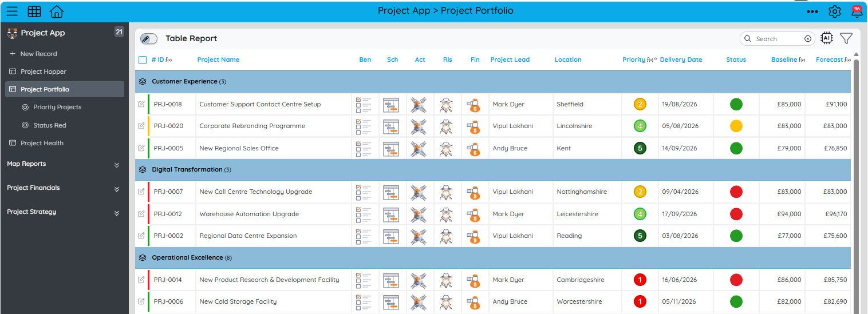Click the sidebar record count badge 21
This screenshot has width=868, height=314.
[119, 32]
